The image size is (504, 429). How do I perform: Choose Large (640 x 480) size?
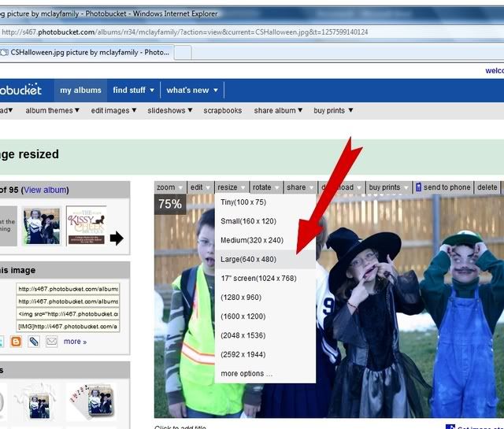[265, 259]
